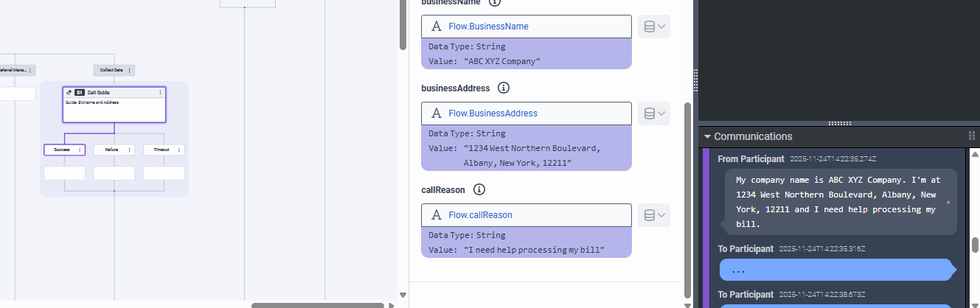
Task: Click the Call Guide sparkle icon
Action: click(x=69, y=92)
